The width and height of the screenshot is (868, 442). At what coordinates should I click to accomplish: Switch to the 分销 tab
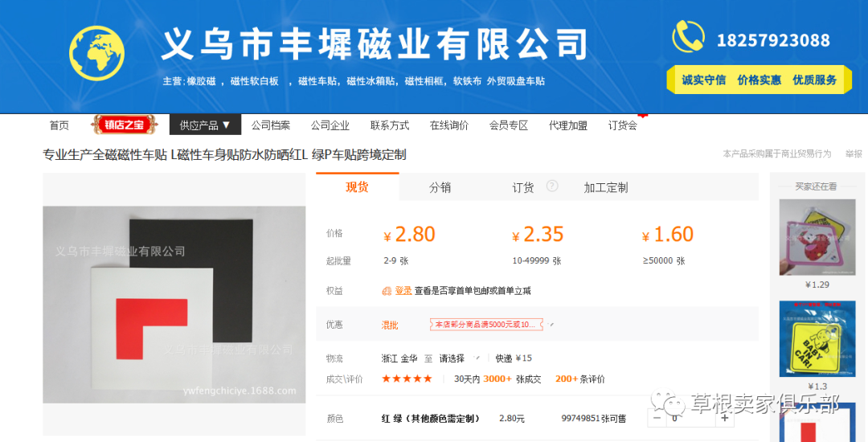(x=440, y=187)
